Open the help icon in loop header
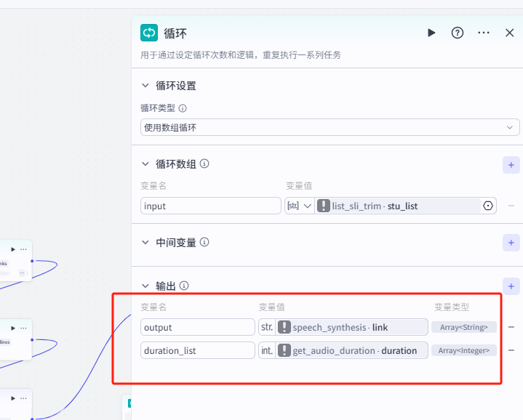The width and height of the screenshot is (523, 420). (458, 33)
